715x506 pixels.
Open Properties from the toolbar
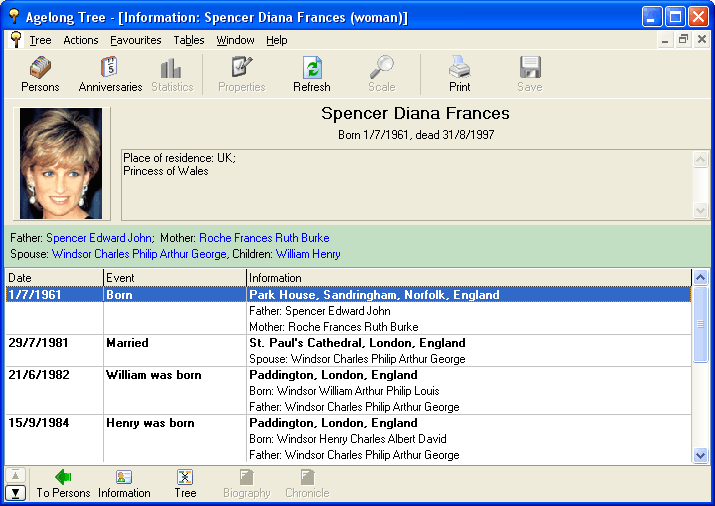[x=242, y=74]
